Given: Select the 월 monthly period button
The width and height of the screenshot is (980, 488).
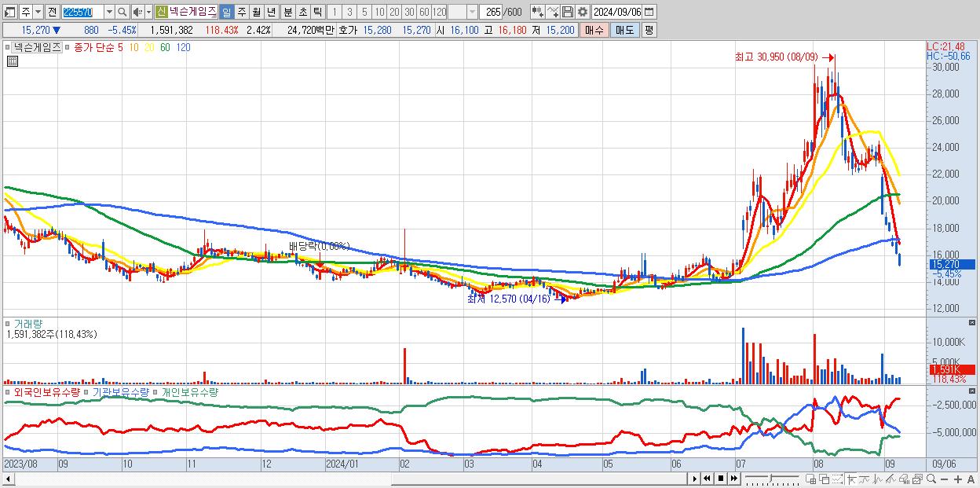Looking at the screenshot, I should (256, 12).
